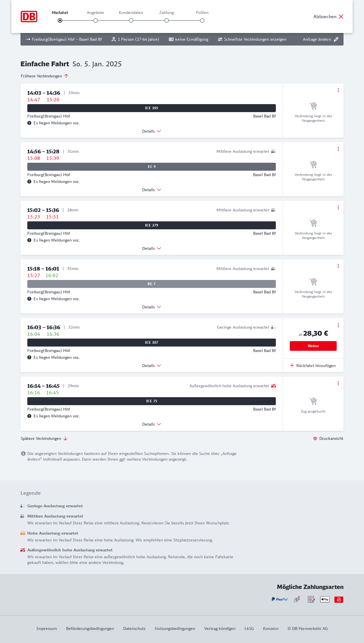Viewport: 364px width, 643px height.
Task: Click the warning icon on RE 7 Meldungen
Action: point(29,299)
